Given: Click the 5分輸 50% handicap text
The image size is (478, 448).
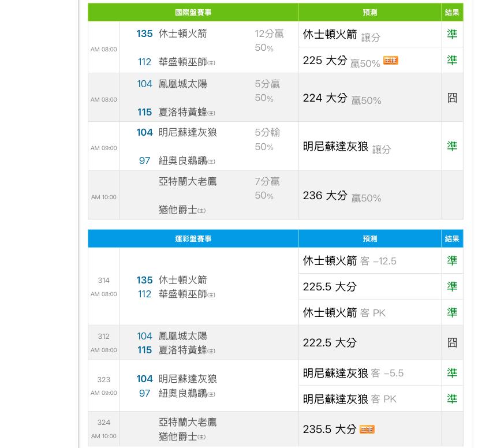Looking at the screenshot, I should tap(267, 140).
